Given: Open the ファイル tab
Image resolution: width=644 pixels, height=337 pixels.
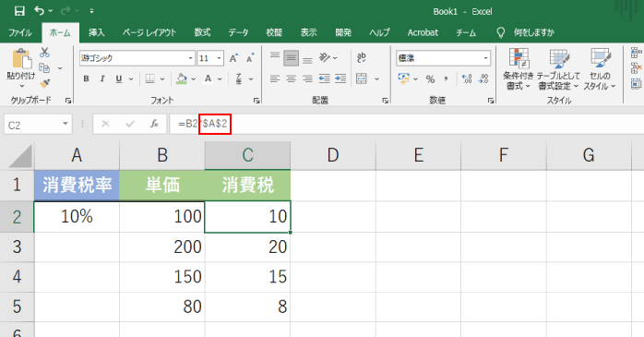Looking at the screenshot, I should [19, 32].
